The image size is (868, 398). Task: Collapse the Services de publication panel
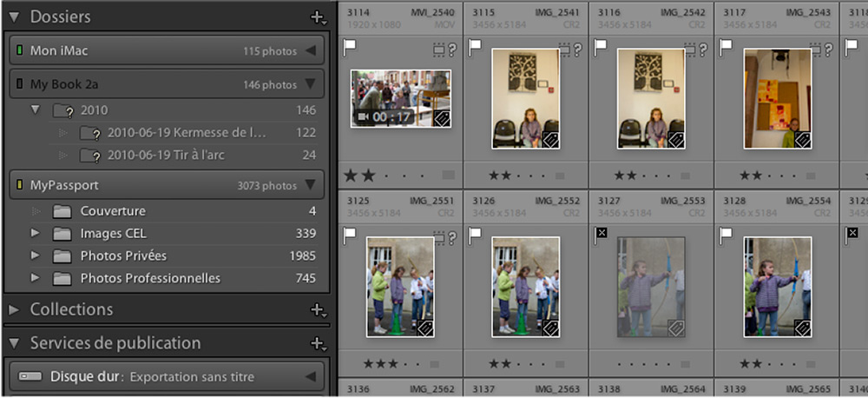pos(14,343)
